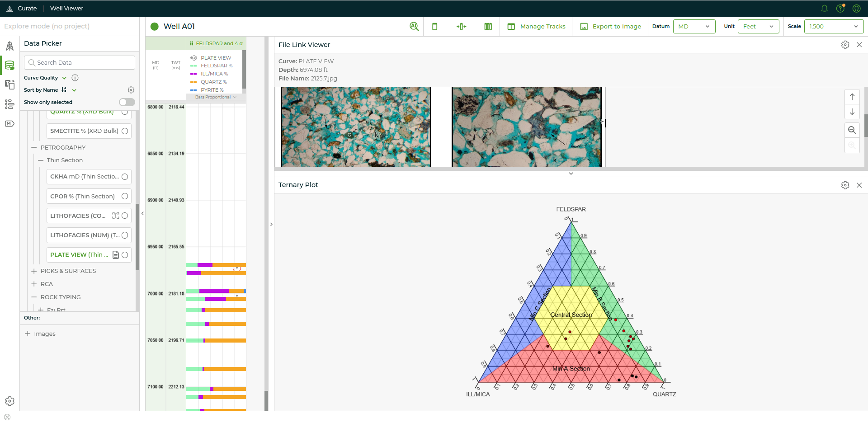Click the curve search icon in the toolbar
This screenshot has height=423, width=868.
point(414,26)
